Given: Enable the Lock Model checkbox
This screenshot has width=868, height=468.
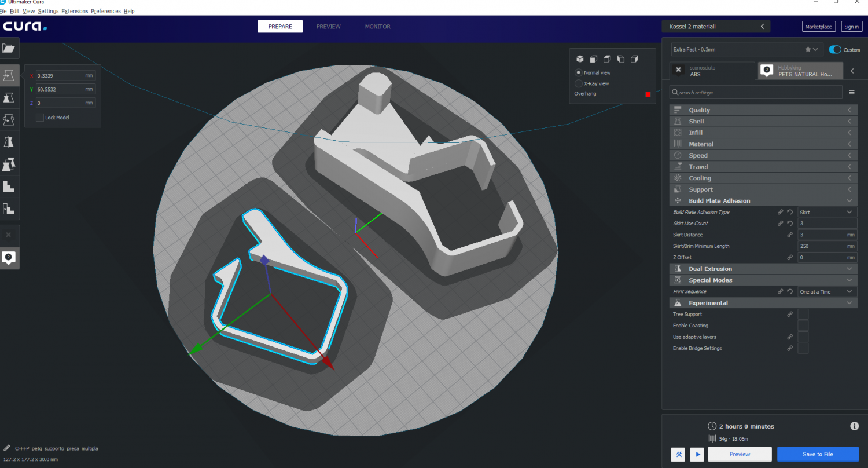Looking at the screenshot, I should pos(40,118).
